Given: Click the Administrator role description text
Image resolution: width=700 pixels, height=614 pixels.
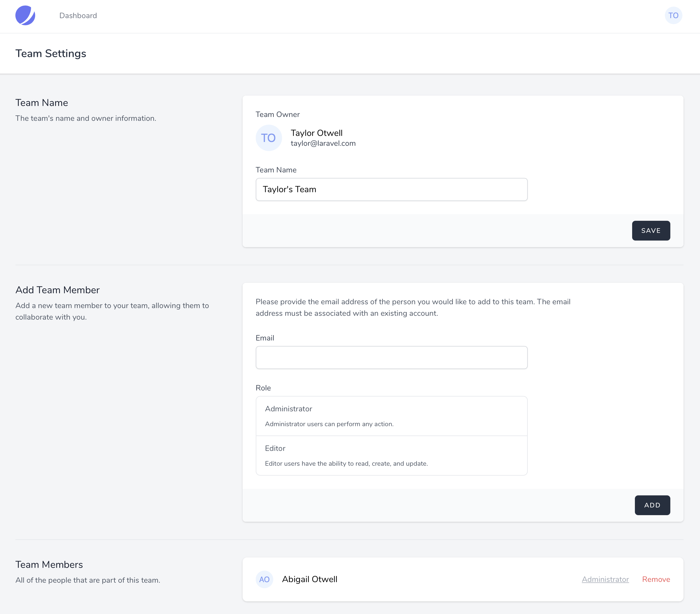Looking at the screenshot, I should coord(329,424).
